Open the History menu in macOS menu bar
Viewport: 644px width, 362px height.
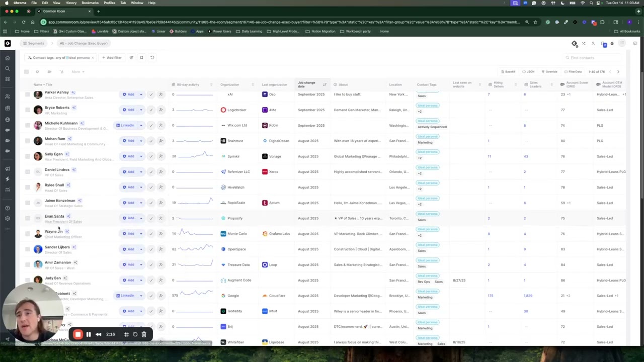click(x=71, y=3)
